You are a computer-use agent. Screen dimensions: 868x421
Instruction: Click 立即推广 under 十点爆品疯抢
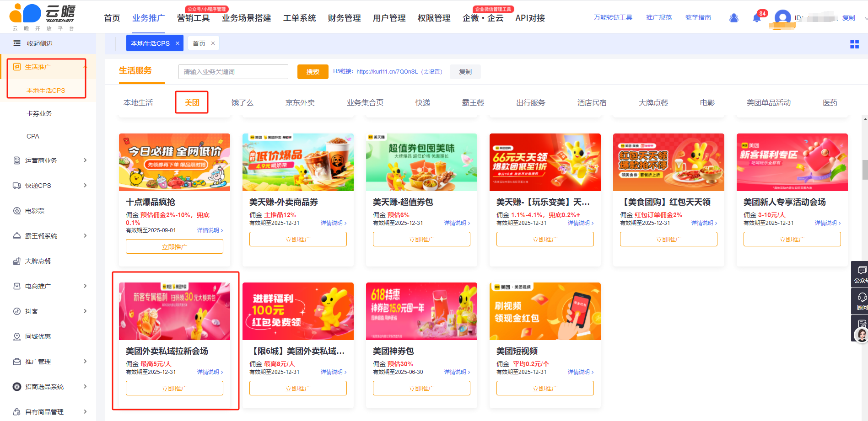point(174,247)
